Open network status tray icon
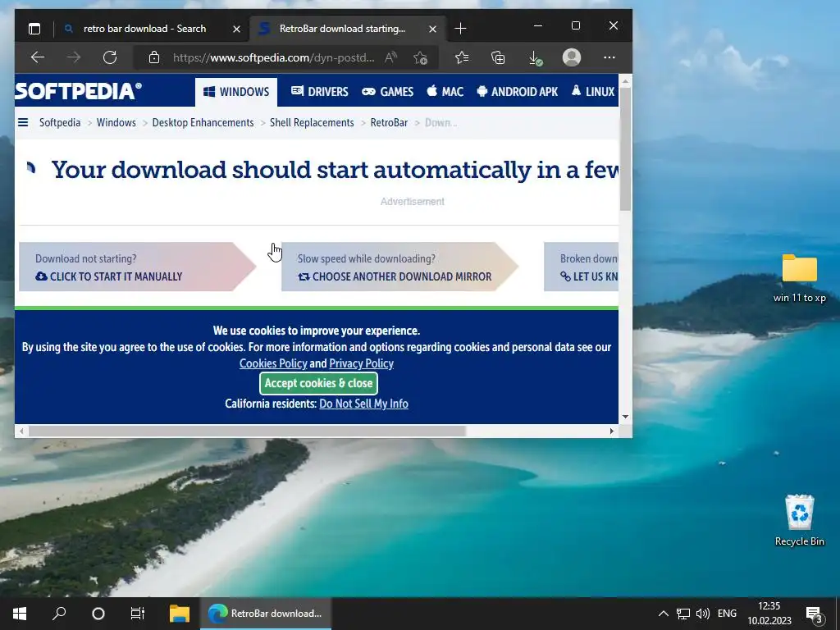Screen dimensions: 840x630 point(683,614)
